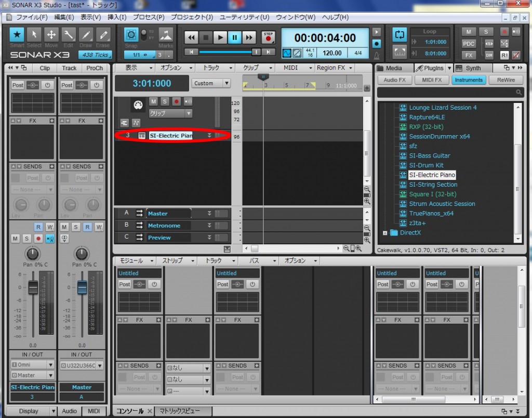Adjust Master strip Pan knob
532x418 pixels.
pyautogui.click(x=82, y=254)
